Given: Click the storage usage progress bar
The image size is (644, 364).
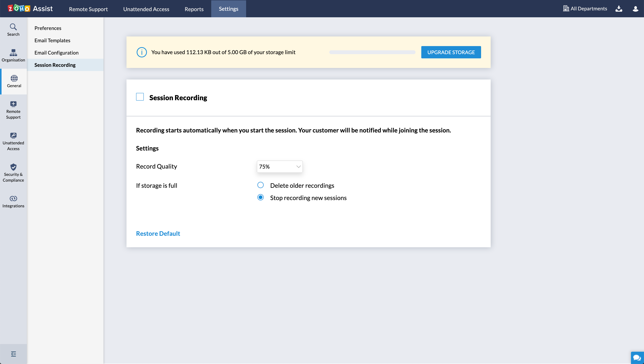Looking at the screenshot, I should (372, 52).
